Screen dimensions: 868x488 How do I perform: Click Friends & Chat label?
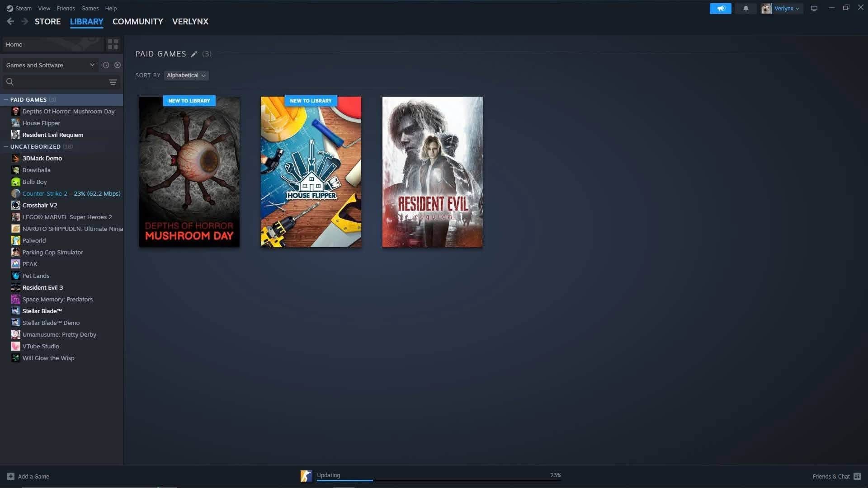coord(831,476)
